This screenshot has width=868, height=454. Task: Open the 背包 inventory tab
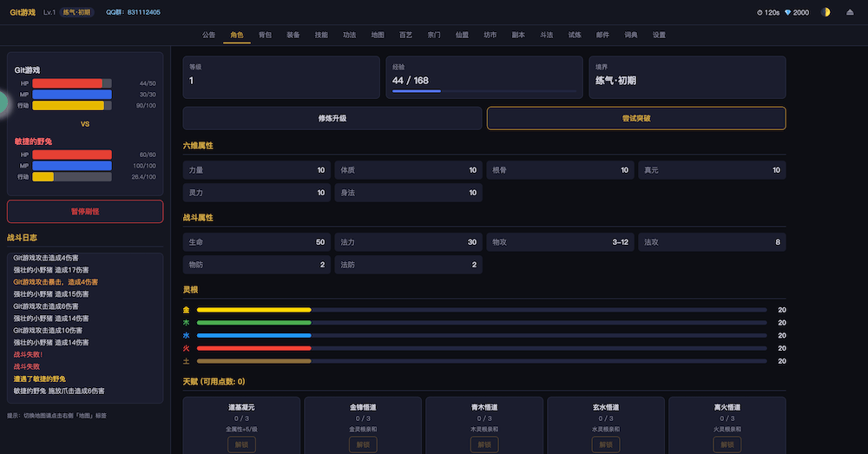(265, 35)
